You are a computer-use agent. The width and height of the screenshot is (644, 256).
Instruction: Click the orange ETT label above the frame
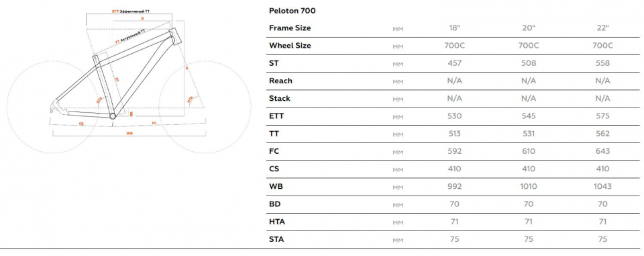coord(115,11)
